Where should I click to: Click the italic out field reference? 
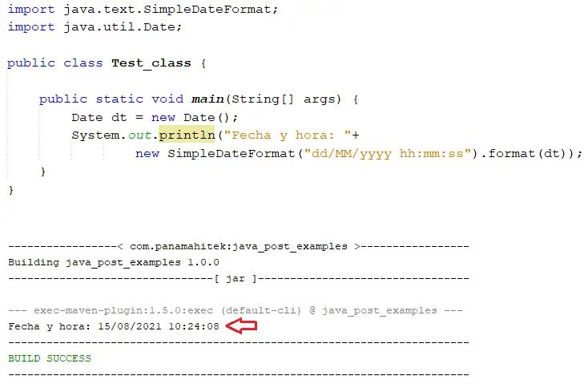[x=139, y=135]
